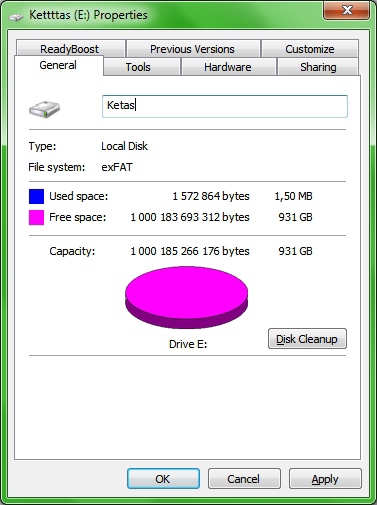
Task: Click the '1 000 185 266 176 bytes' capacity
Action: [x=190, y=251]
